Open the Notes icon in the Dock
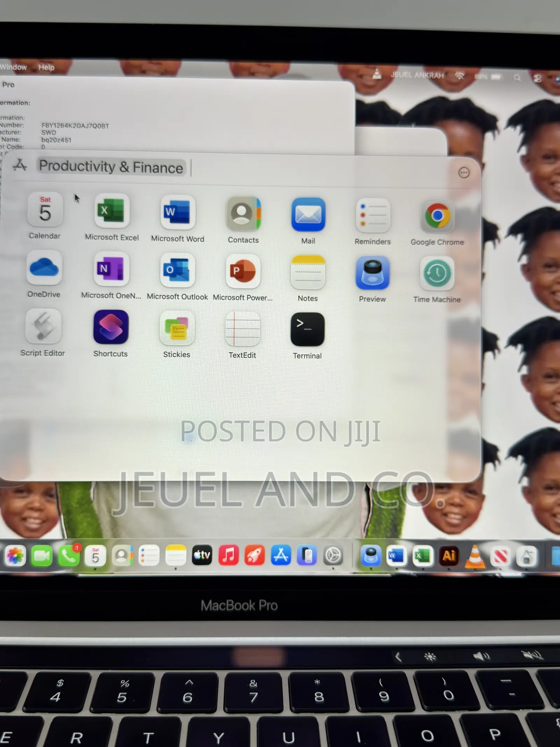560x747 pixels. click(x=176, y=556)
